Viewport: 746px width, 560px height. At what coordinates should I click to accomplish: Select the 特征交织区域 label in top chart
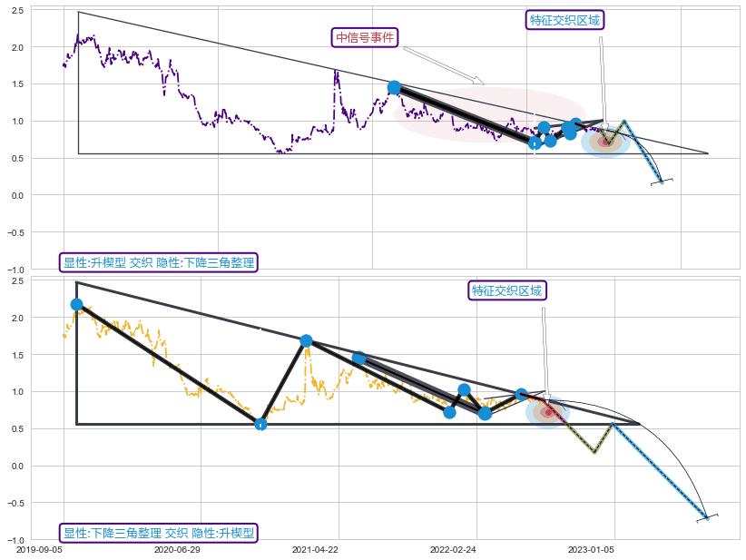[x=564, y=20]
